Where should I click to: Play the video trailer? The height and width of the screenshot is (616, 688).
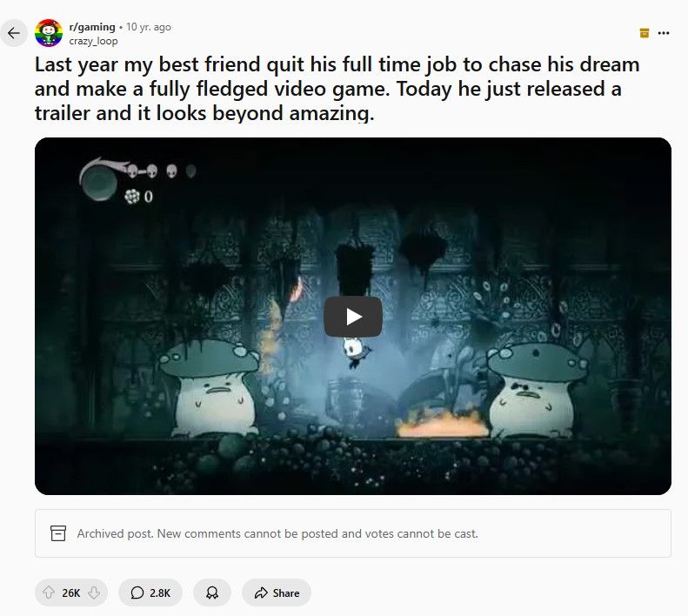click(x=353, y=317)
